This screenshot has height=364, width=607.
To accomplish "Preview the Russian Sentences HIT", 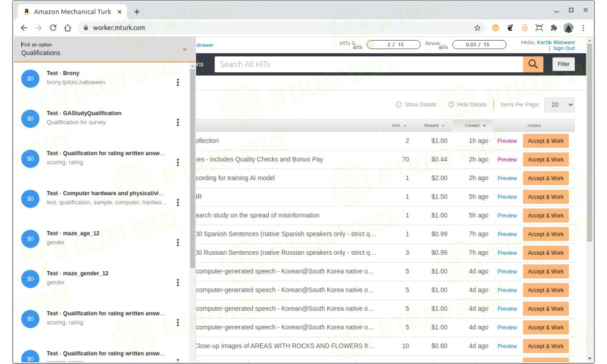I will point(507,252).
